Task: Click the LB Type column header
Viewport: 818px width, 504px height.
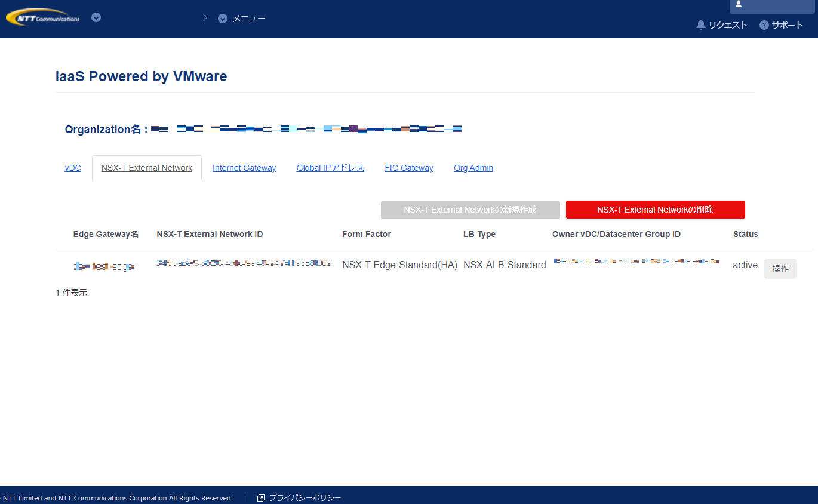Action: [479, 234]
